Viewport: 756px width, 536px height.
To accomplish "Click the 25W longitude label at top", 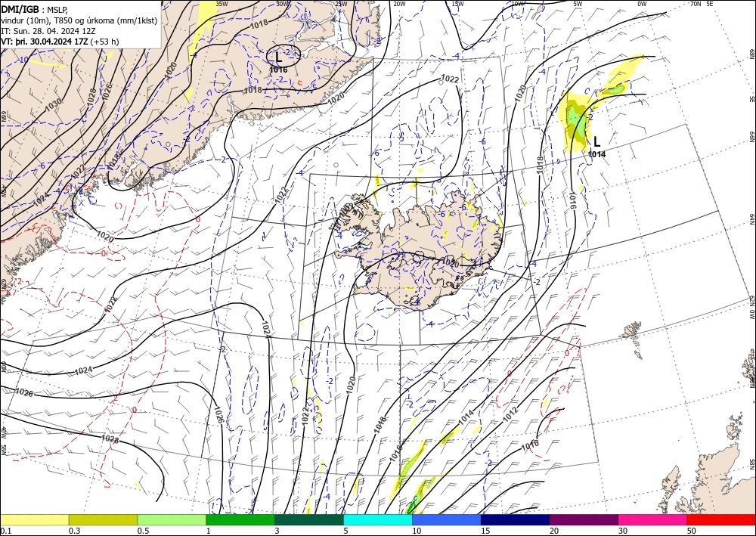I will point(341,4).
